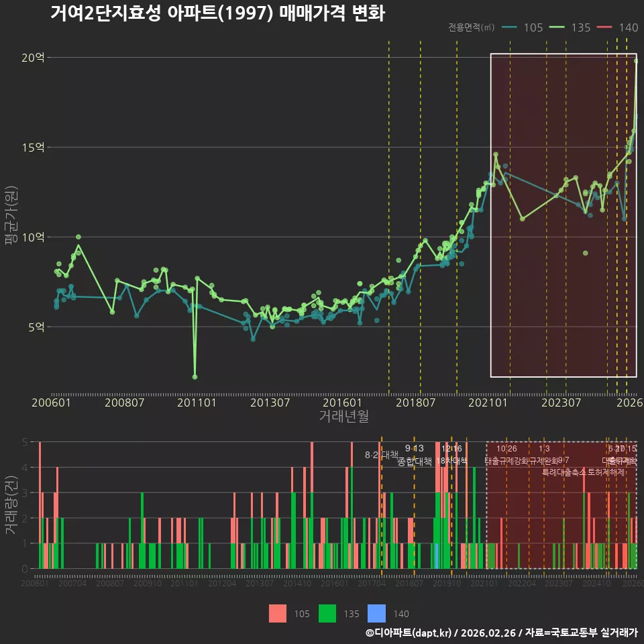The height and width of the screenshot is (644, 644).
Task: Click the 140 red legend line
Action: tap(604, 28)
